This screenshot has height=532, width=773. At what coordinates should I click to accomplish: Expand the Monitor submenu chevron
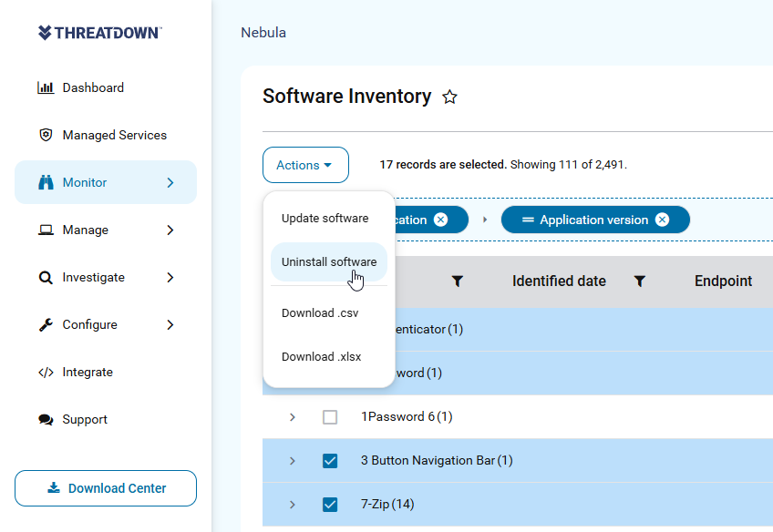pos(170,183)
